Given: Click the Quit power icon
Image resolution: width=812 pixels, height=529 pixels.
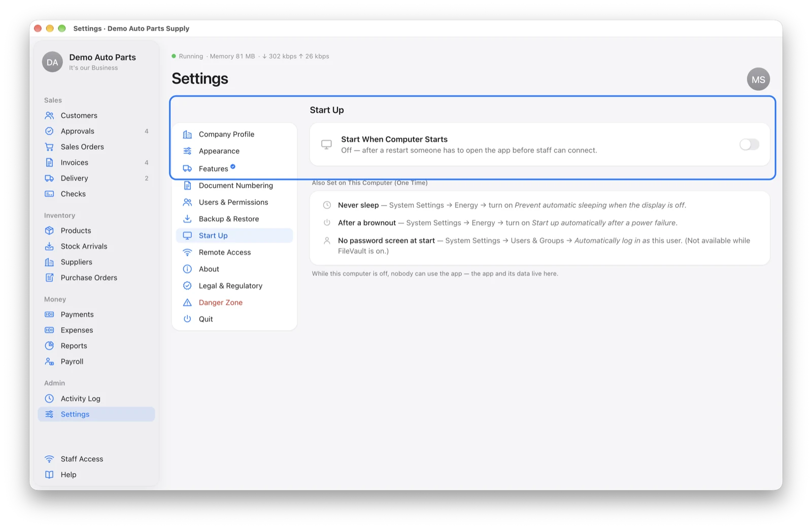Looking at the screenshot, I should tap(187, 319).
